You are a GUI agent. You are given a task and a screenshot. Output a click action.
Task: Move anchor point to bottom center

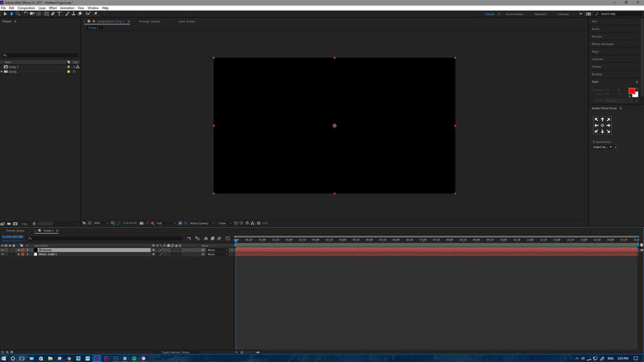[x=602, y=131]
